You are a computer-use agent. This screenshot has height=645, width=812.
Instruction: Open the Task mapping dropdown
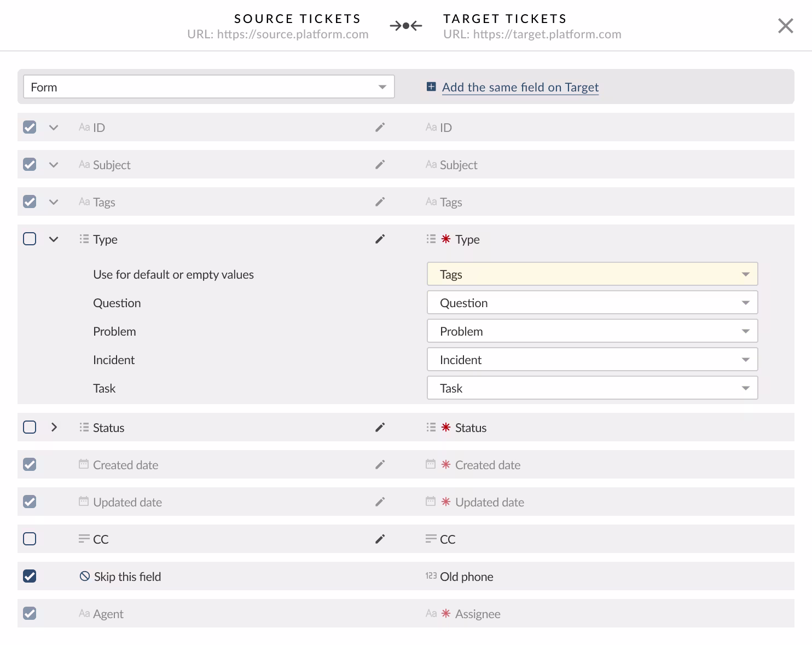click(x=592, y=388)
